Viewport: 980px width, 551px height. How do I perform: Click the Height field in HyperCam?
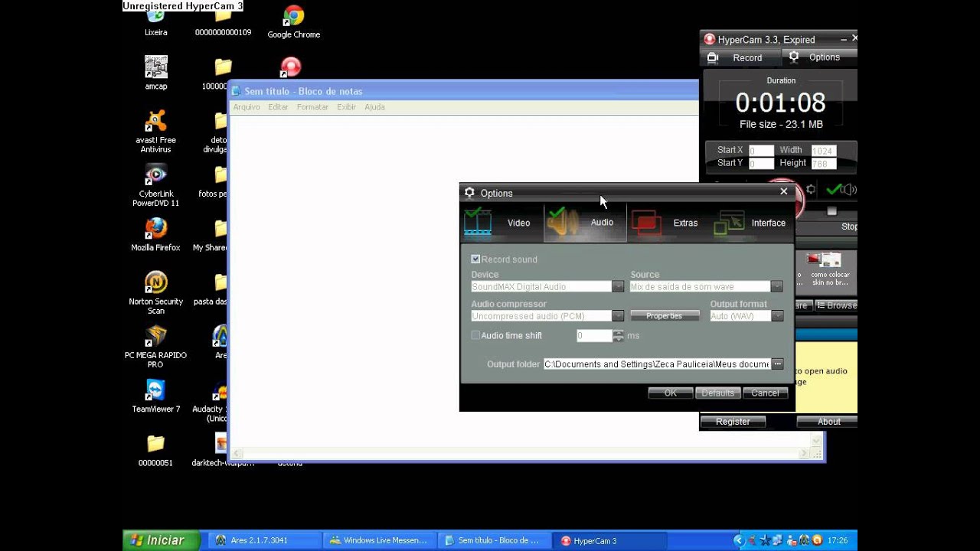pos(823,164)
